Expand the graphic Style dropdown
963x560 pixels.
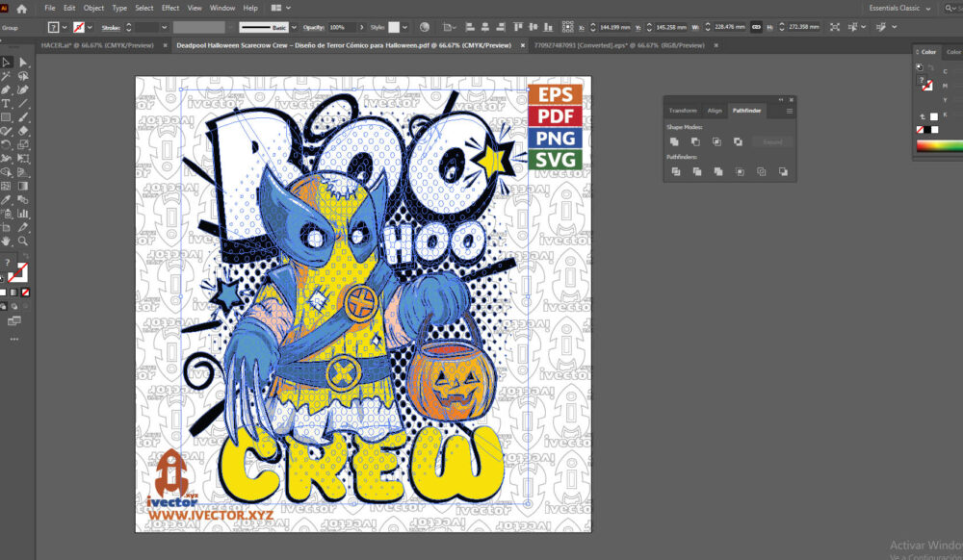tap(404, 28)
